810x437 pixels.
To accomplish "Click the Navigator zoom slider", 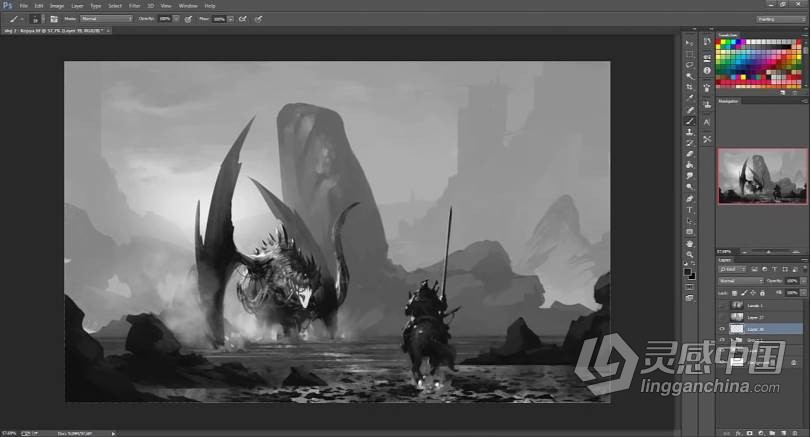I will pos(769,252).
